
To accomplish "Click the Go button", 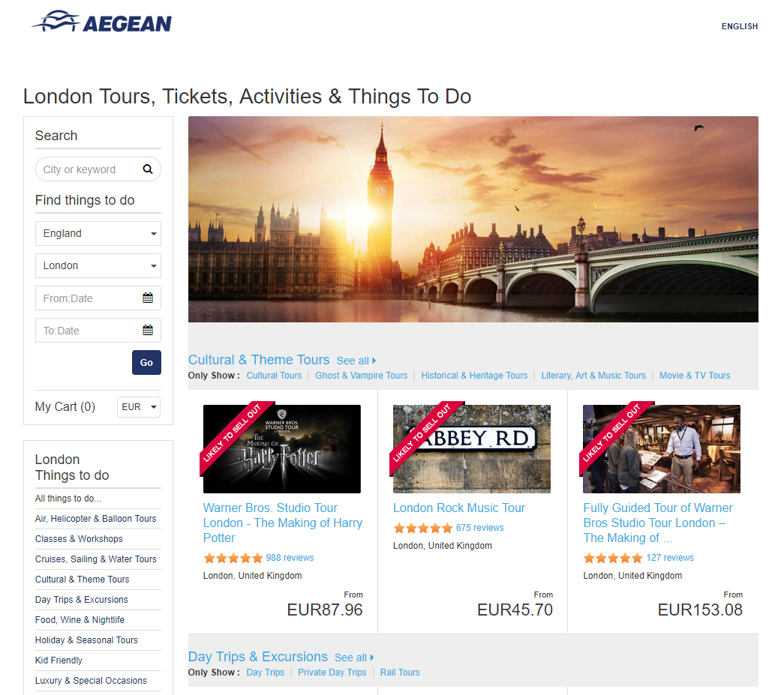I will pos(146,363).
